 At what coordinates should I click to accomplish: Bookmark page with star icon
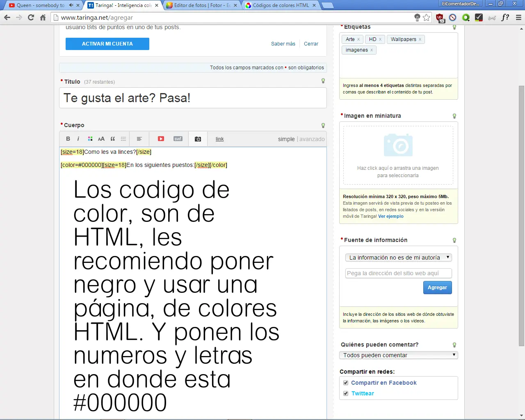tap(427, 17)
